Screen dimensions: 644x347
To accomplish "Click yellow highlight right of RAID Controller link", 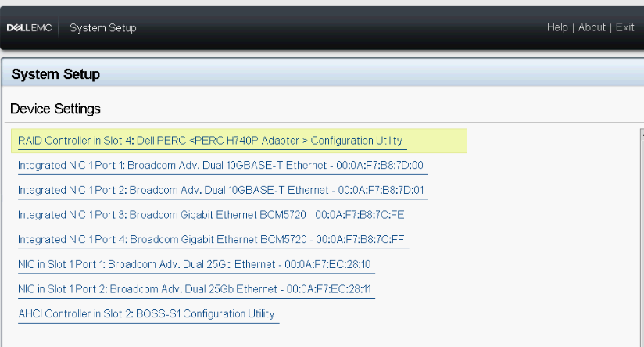I will tap(436, 141).
